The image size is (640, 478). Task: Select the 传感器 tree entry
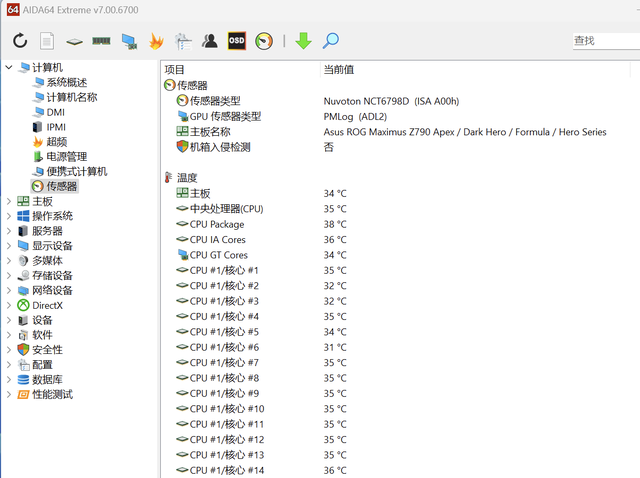coord(55,186)
